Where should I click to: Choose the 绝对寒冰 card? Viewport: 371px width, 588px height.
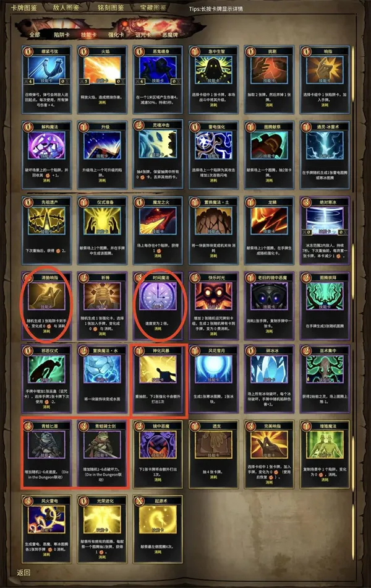(x=325, y=230)
